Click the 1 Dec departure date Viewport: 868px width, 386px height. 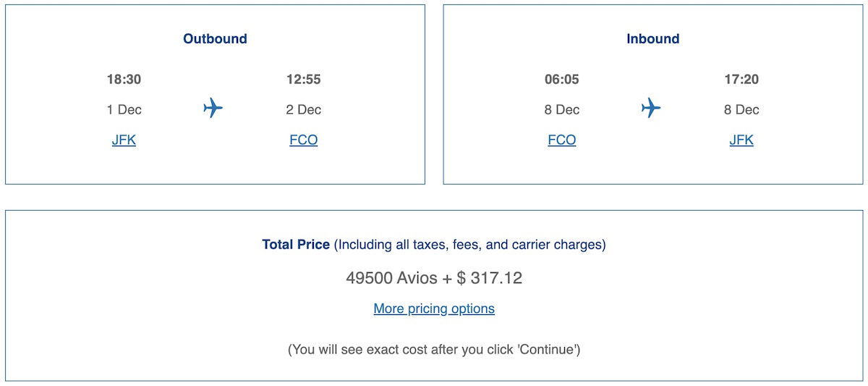pyautogui.click(x=124, y=109)
